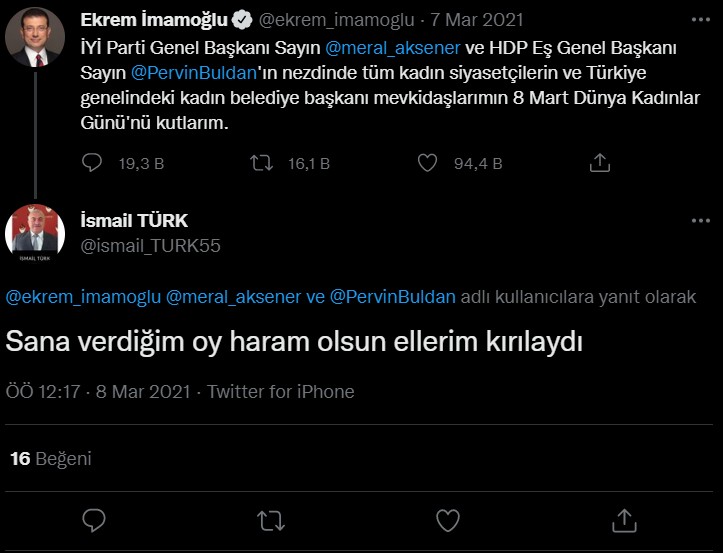Viewport: 723px width, 553px height.
Task: Open Ekrem İmamoğlu's profile picture
Action: [x=35, y=39]
